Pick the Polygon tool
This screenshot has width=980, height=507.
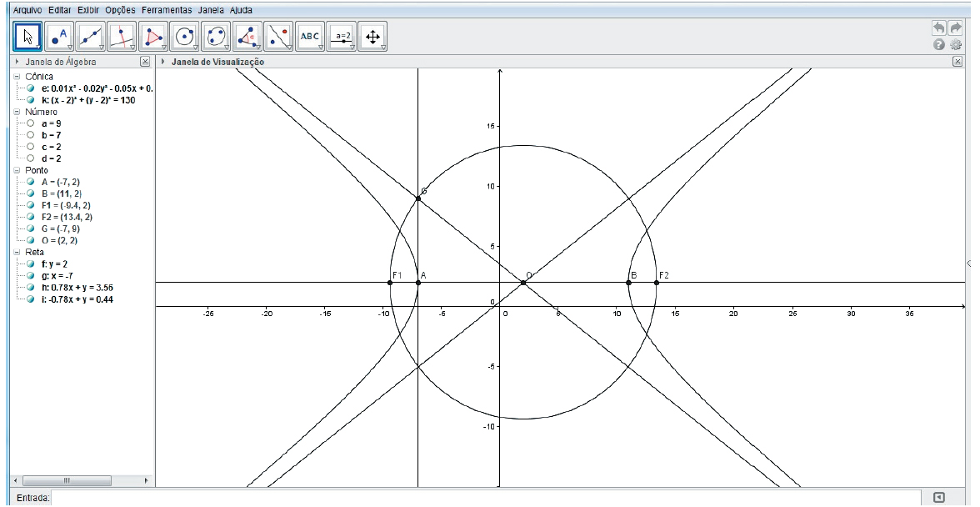tap(154, 37)
